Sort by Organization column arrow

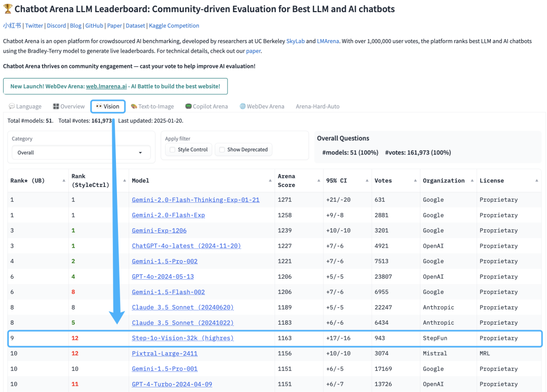473,181
